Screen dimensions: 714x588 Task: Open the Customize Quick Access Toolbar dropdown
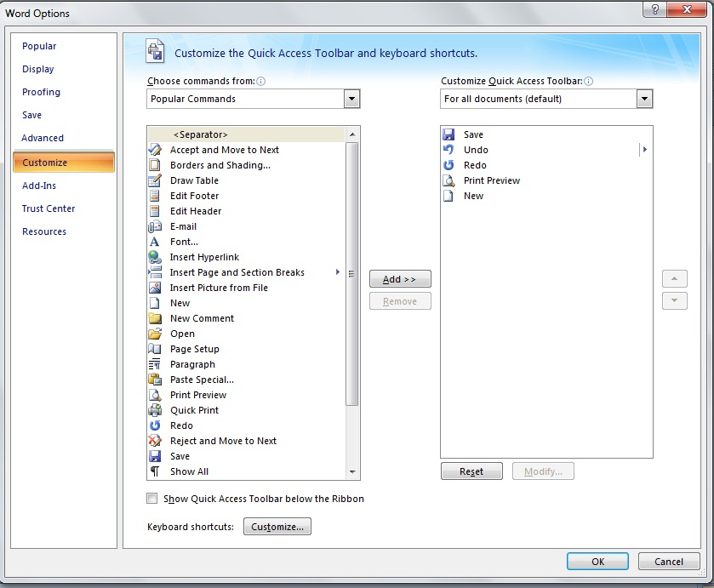(x=644, y=100)
